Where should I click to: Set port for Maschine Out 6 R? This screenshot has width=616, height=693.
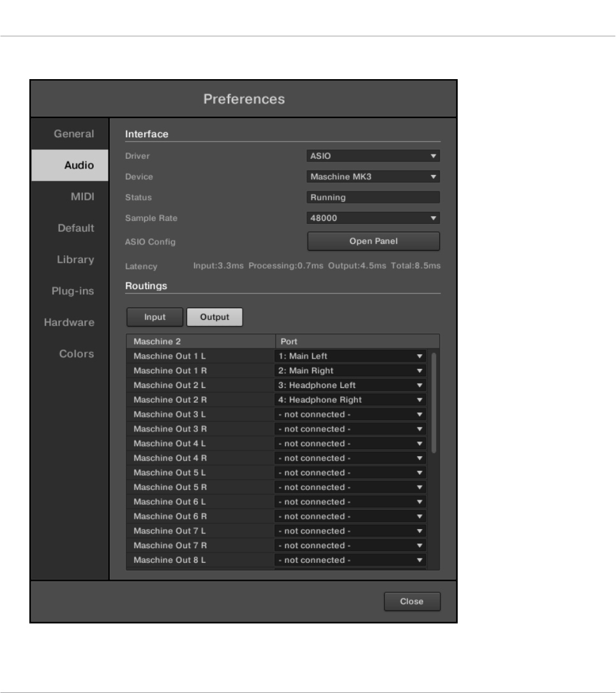(350, 517)
